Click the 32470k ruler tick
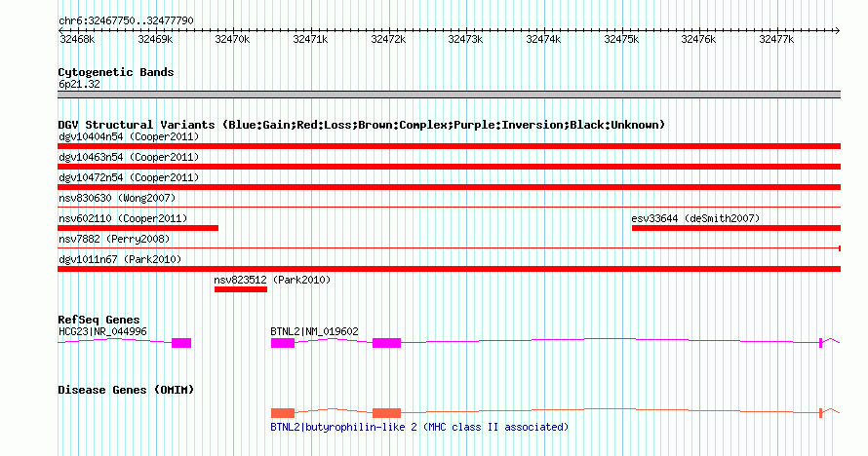 pos(232,39)
